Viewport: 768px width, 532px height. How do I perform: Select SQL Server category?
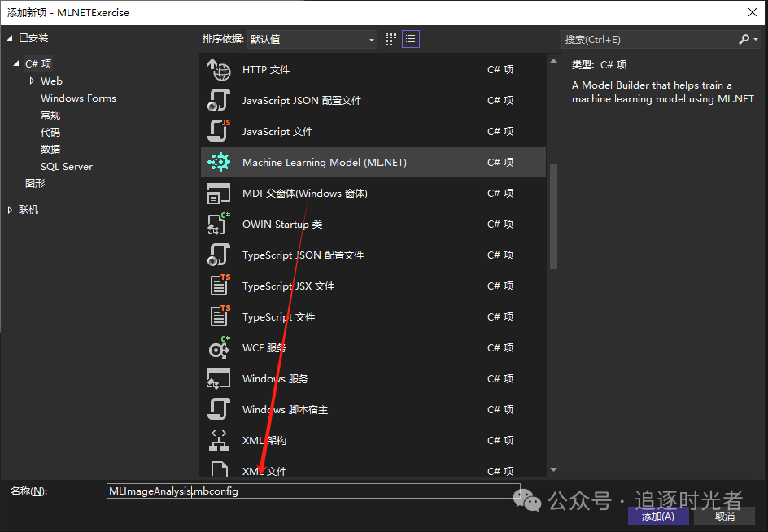click(67, 167)
